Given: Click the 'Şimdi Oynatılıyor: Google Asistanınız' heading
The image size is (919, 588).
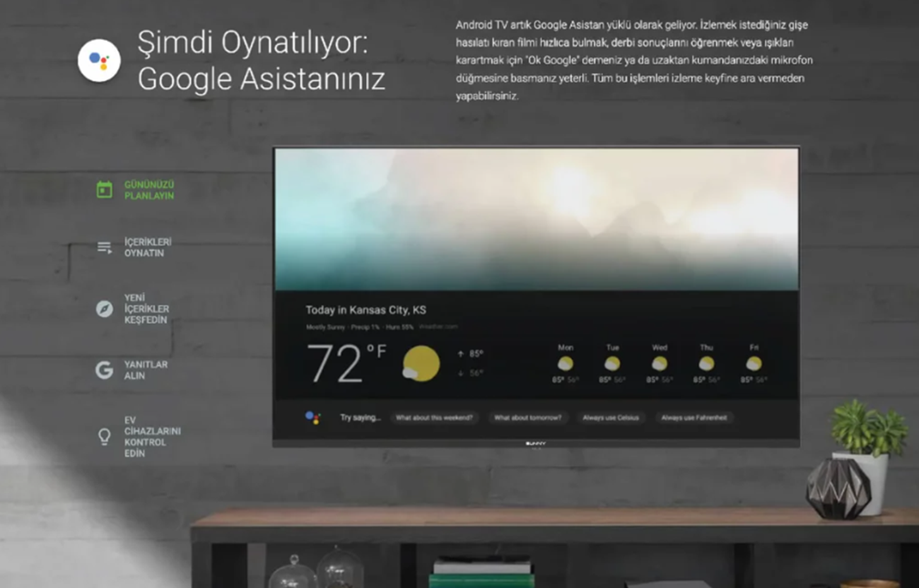Looking at the screenshot, I should point(261,61).
